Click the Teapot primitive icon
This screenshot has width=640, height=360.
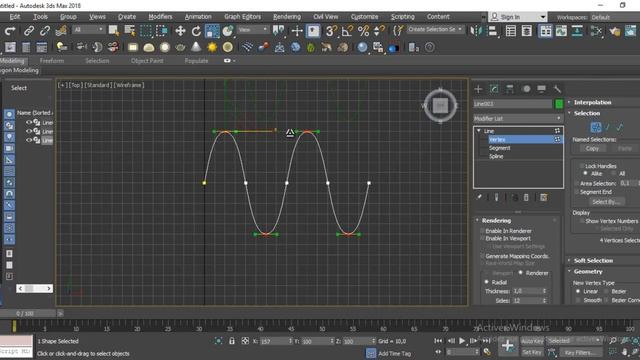(180, 47)
